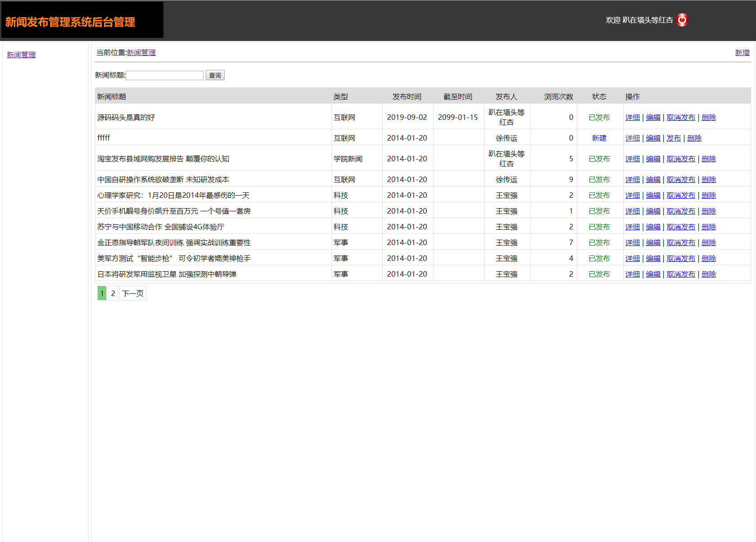Click the 下一页 next page button
Image resolution: width=756 pixels, height=542 pixels.
point(133,293)
